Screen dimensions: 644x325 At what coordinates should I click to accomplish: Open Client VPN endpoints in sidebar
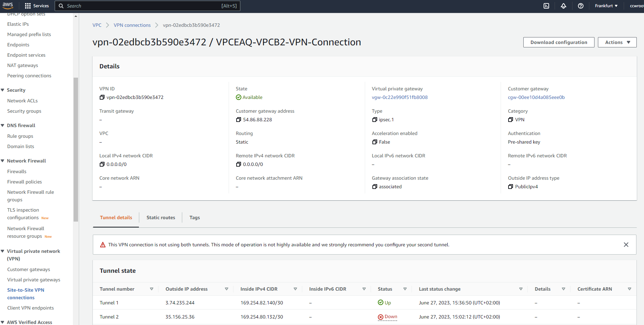coord(31,308)
